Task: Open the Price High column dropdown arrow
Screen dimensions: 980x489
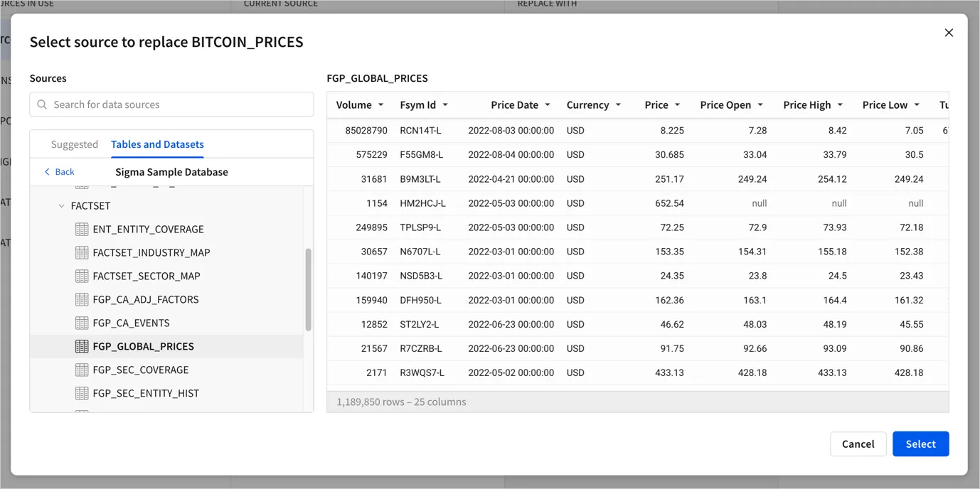Action: coord(840,105)
